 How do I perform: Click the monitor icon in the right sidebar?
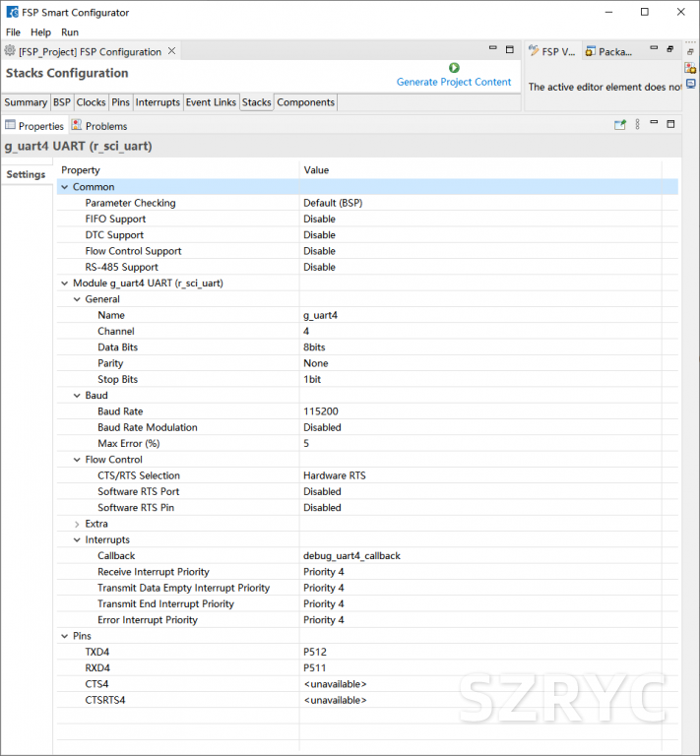pyautogui.click(x=691, y=85)
